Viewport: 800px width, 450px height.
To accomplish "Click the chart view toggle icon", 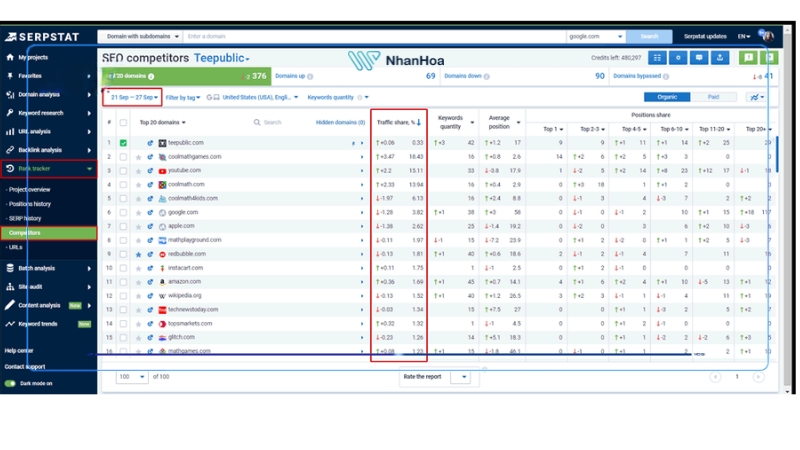I will click(x=757, y=97).
